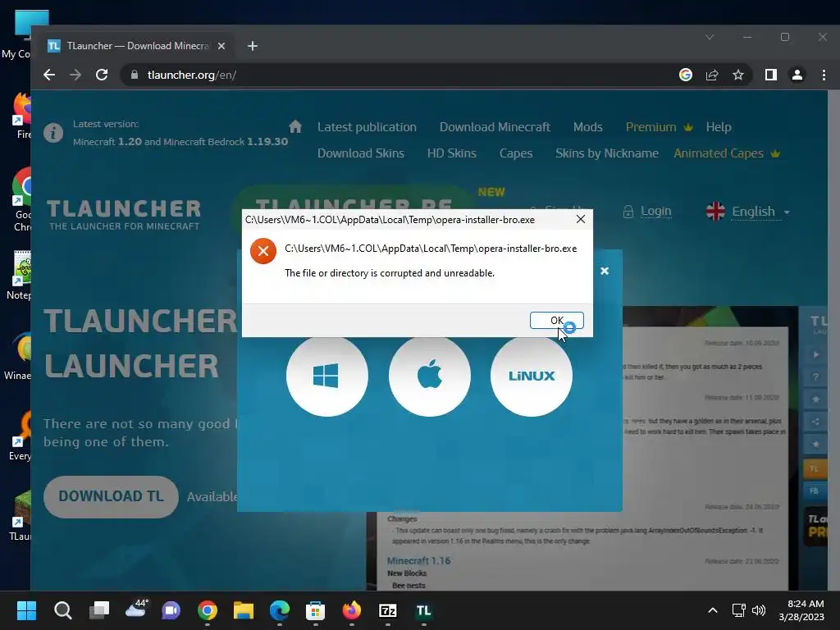Screen dimensions: 840x630
Task: Click the info icon near Latest version
Action: pos(53,132)
